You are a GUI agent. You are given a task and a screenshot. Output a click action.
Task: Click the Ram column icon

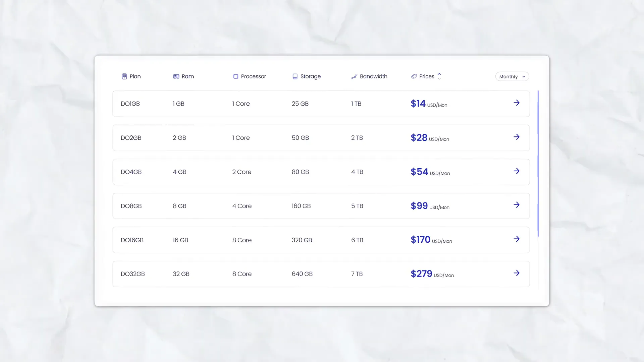click(176, 76)
